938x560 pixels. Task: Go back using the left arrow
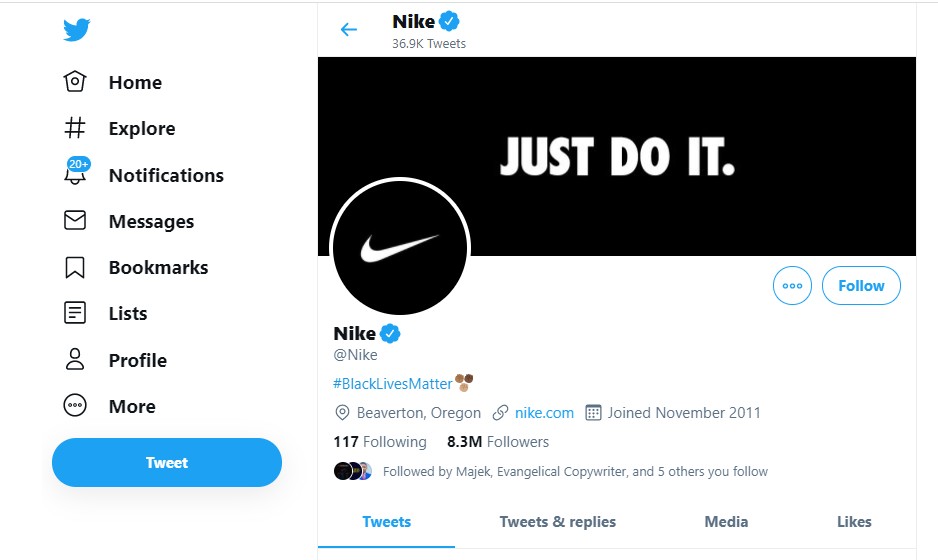pos(349,29)
